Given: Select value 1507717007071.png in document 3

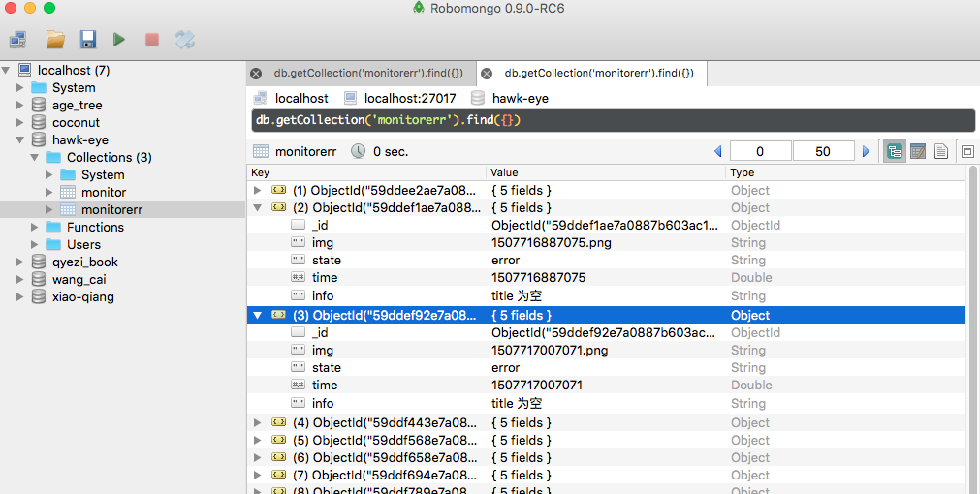Looking at the screenshot, I should pyautogui.click(x=550, y=351).
